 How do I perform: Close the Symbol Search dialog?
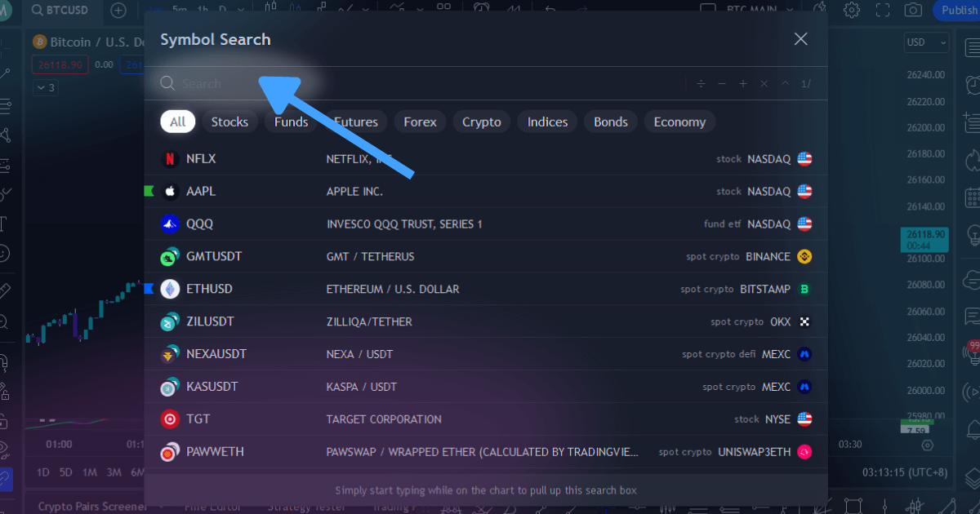pyautogui.click(x=801, y=39)
